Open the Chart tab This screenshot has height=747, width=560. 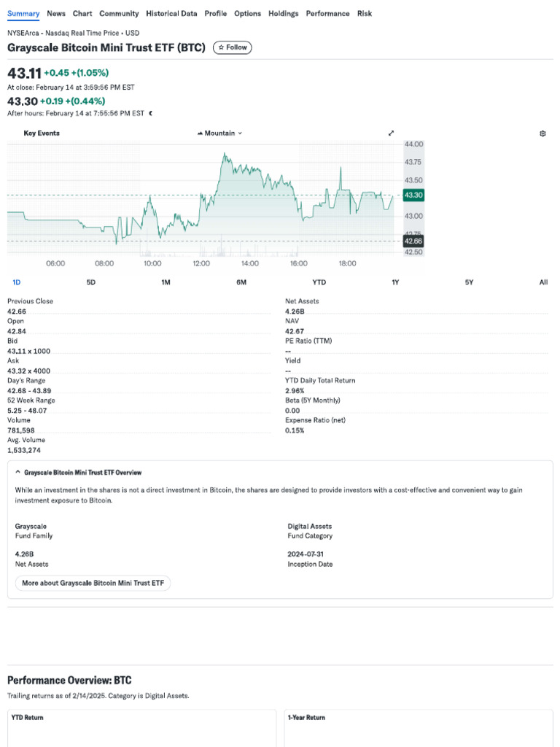pos(82,13)
